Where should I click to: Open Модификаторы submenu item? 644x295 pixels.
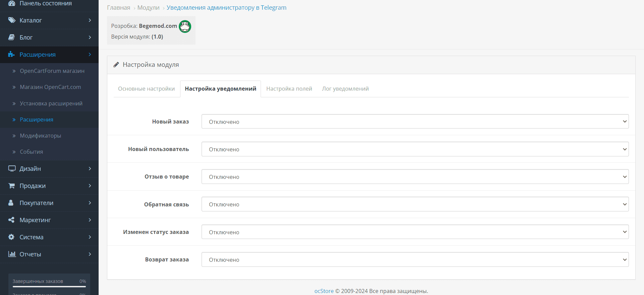(x=40, y=136)
